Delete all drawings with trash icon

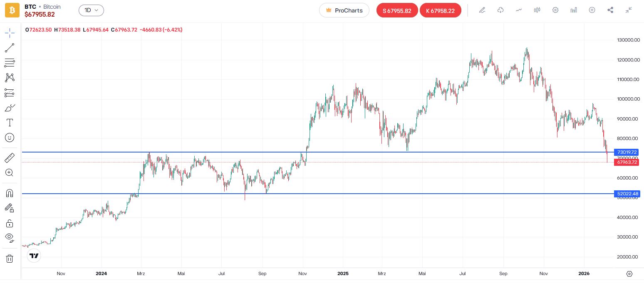10,258
